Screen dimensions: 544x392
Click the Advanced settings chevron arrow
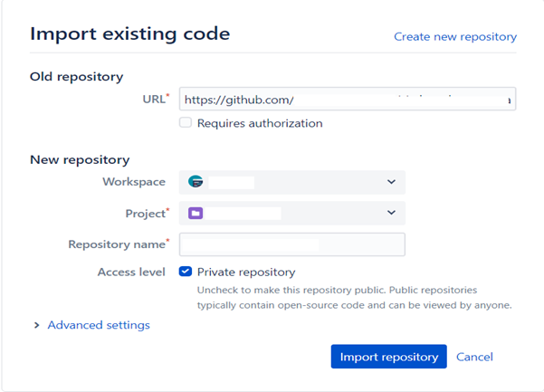(x=36, y=325)
